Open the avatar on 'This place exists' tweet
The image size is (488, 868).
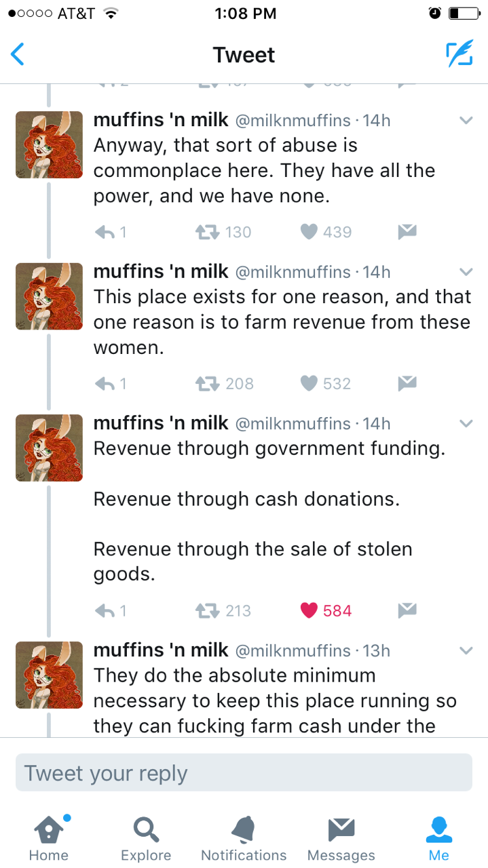click(x=49, y=296)
